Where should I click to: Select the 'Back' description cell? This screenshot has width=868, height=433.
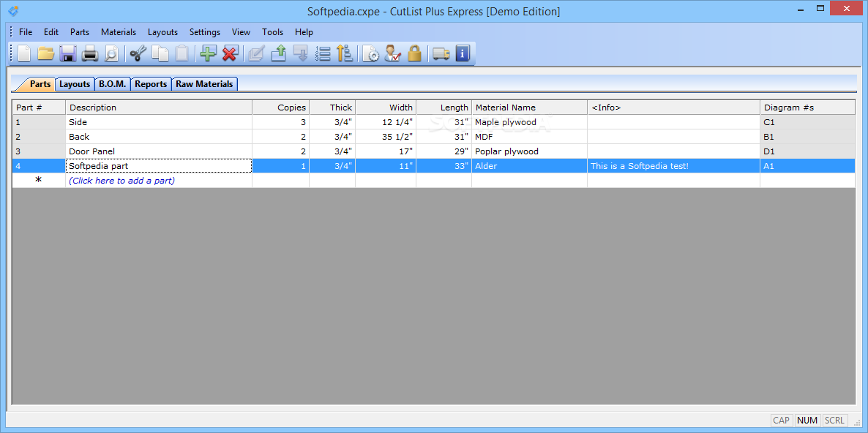click(159, 137)
